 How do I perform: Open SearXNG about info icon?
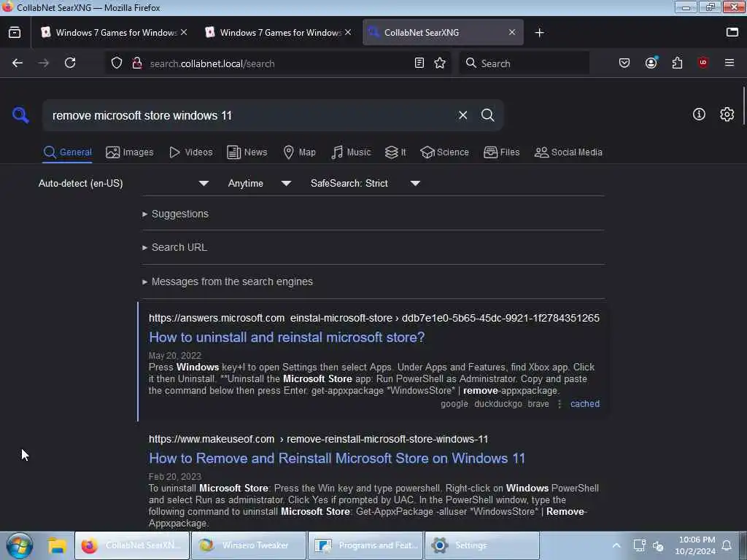coord(698,114)
